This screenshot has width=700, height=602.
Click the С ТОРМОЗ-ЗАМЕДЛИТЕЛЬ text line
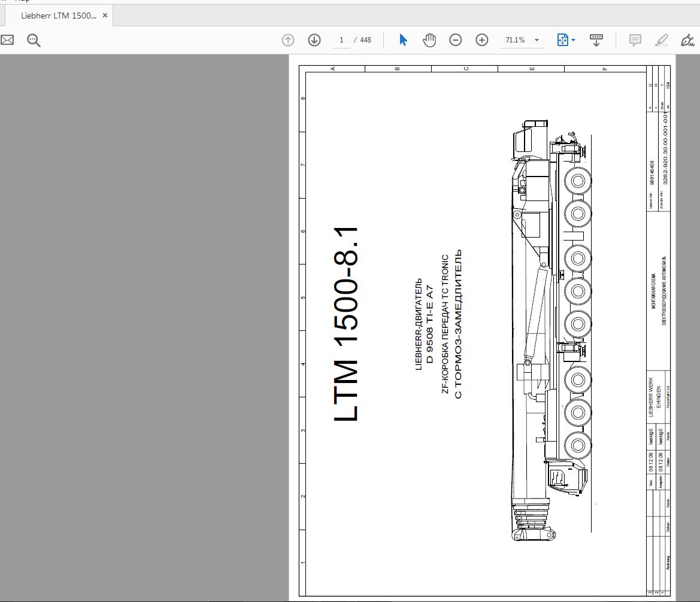point(458,324)
